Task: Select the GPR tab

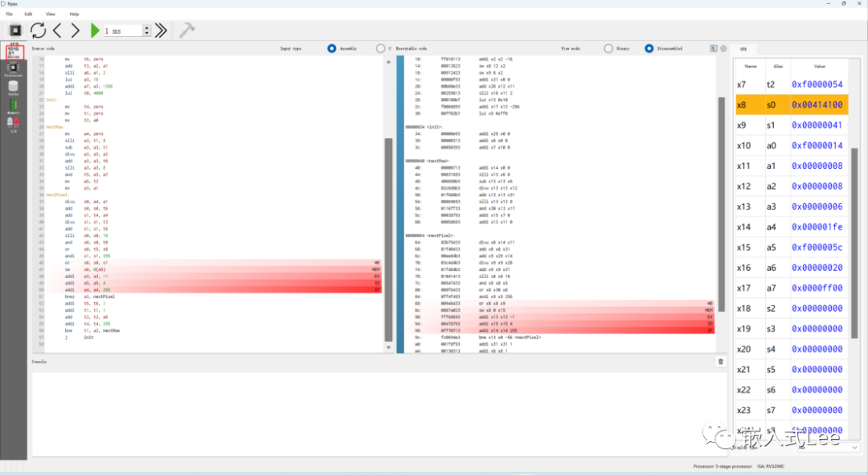Action: 743,49
